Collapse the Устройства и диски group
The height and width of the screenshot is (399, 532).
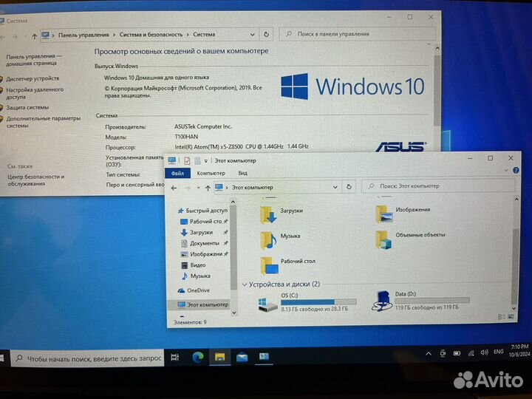(245, 284)
